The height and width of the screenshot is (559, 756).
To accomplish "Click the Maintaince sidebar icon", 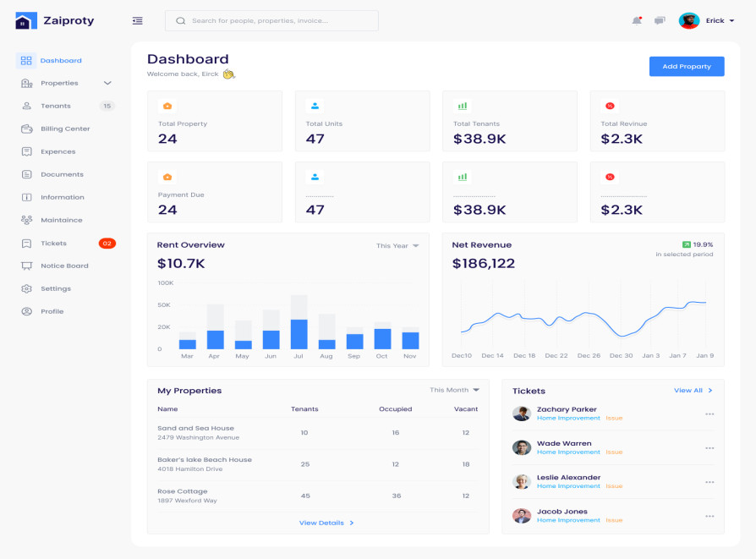I will pos(26,220).
